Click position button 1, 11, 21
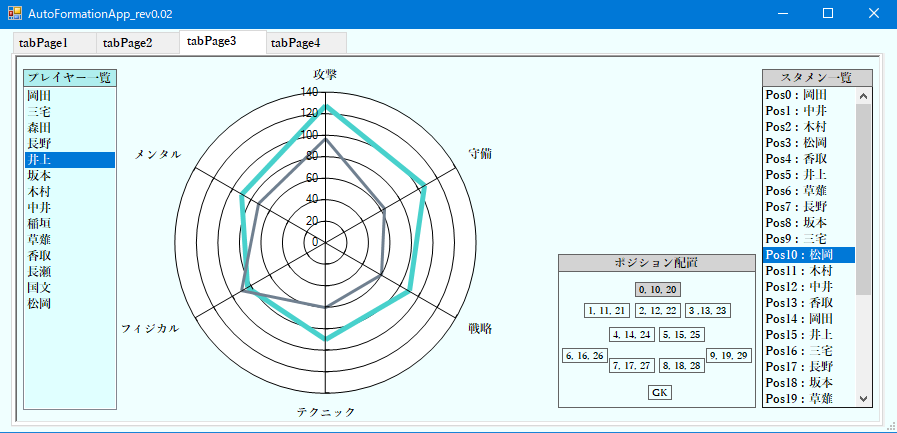This screenshot has height=433, width=897. (x=607, y=311)
